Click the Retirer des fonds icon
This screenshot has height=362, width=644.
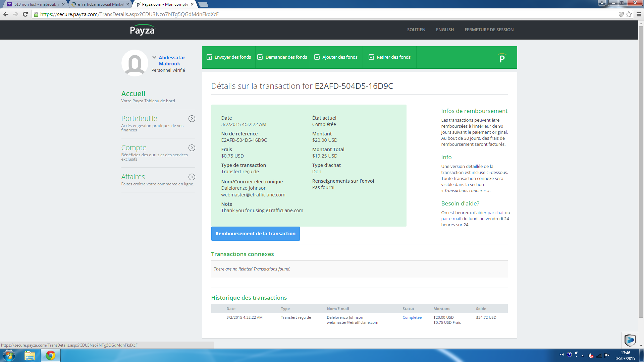pyautogui.click(x=371, y=57)
